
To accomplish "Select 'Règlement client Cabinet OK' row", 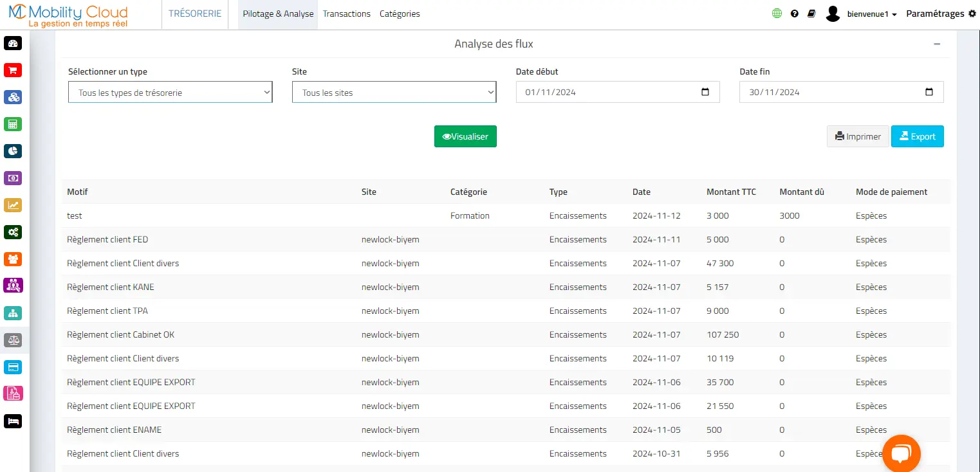I will point(506,334).
